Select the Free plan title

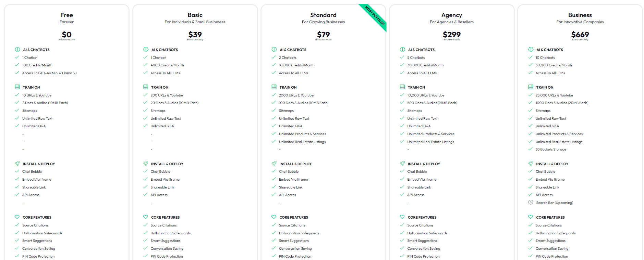[66, 15]
